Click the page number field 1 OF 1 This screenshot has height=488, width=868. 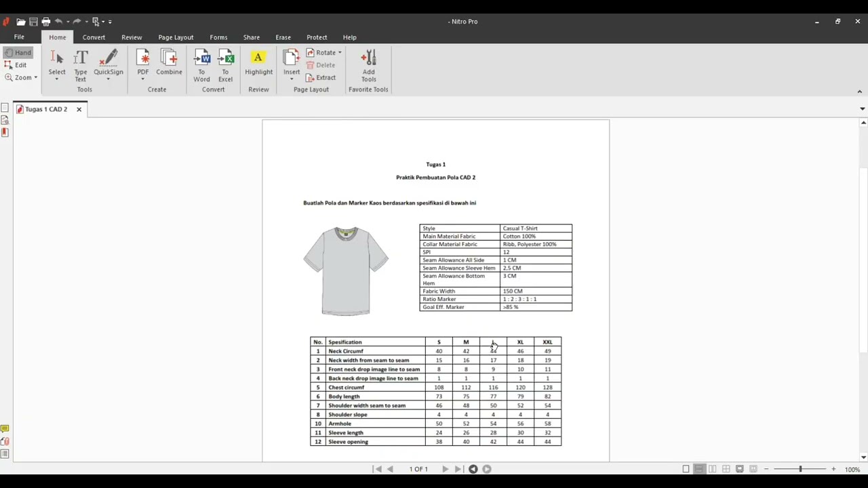(418, 469)
